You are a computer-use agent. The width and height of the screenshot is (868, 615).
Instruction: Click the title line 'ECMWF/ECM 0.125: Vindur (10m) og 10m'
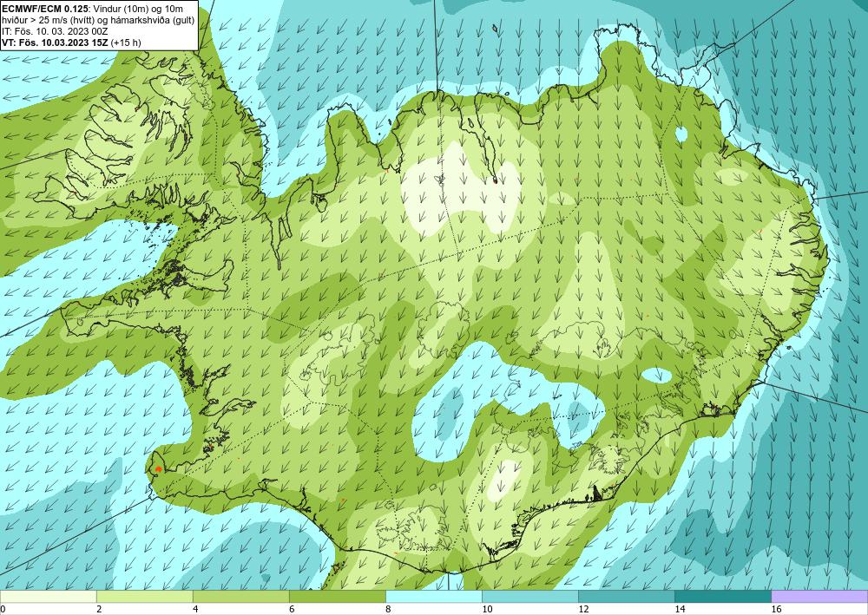click(x=93, y=9)
